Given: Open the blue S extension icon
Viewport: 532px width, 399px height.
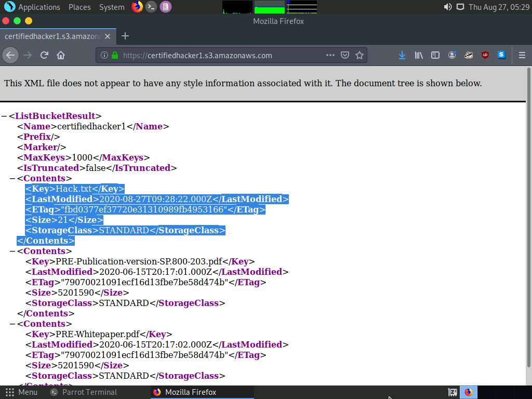Looking at the screenshot, I should click(x=501, y=55).
